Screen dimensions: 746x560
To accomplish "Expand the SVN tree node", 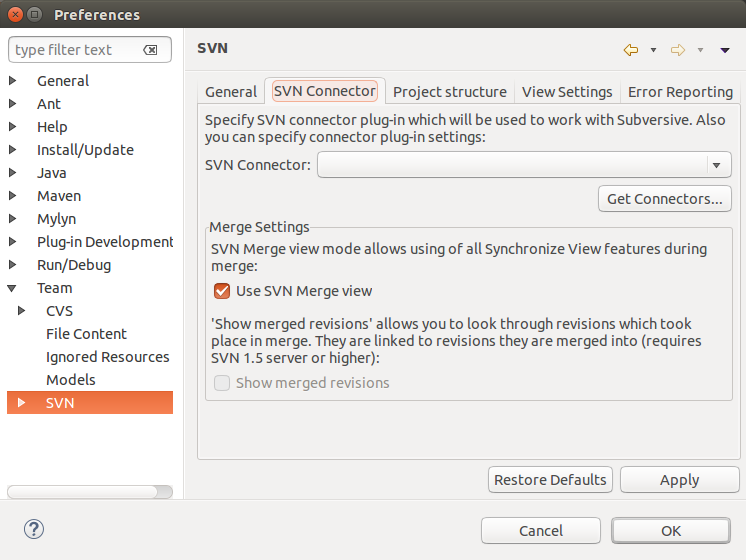I will click(x=21, y=403).
